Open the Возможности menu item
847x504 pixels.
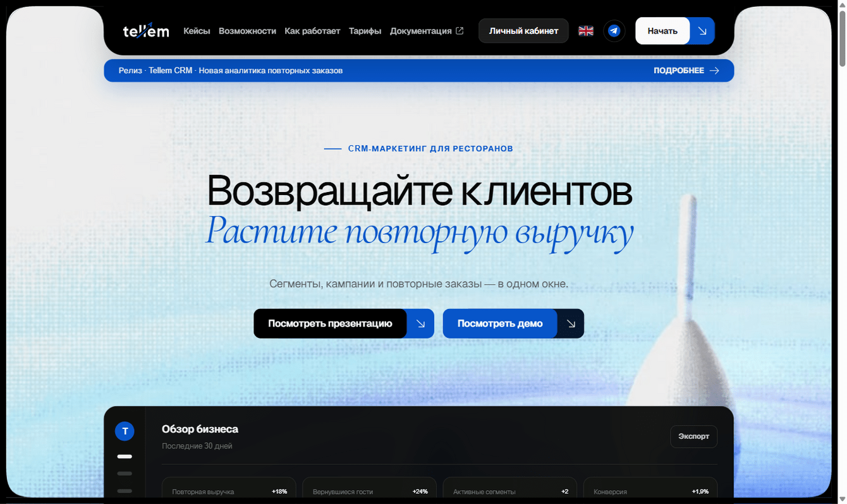(x=247, y=31)
